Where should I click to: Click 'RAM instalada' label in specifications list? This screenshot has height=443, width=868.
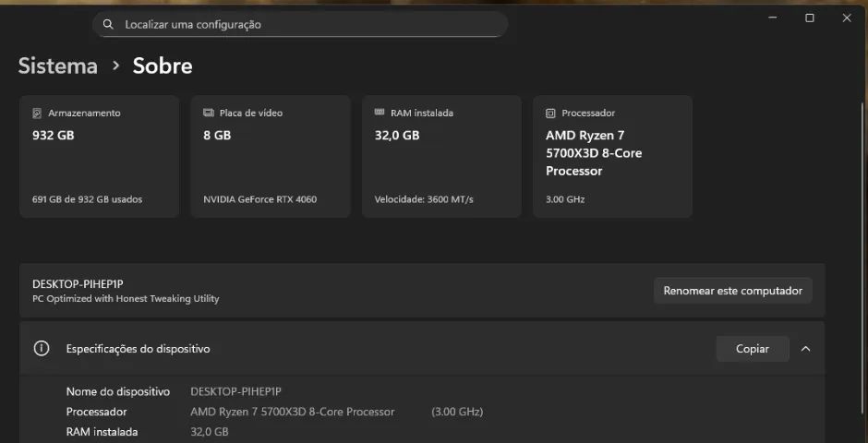102,432
